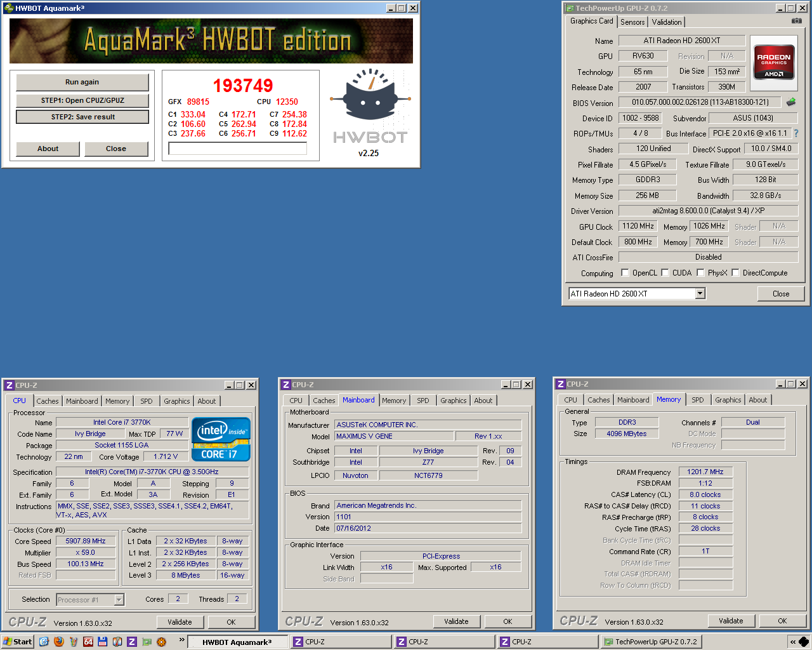Click the 193749 total score value
812x650 pixels.
[x=243, y=85]
